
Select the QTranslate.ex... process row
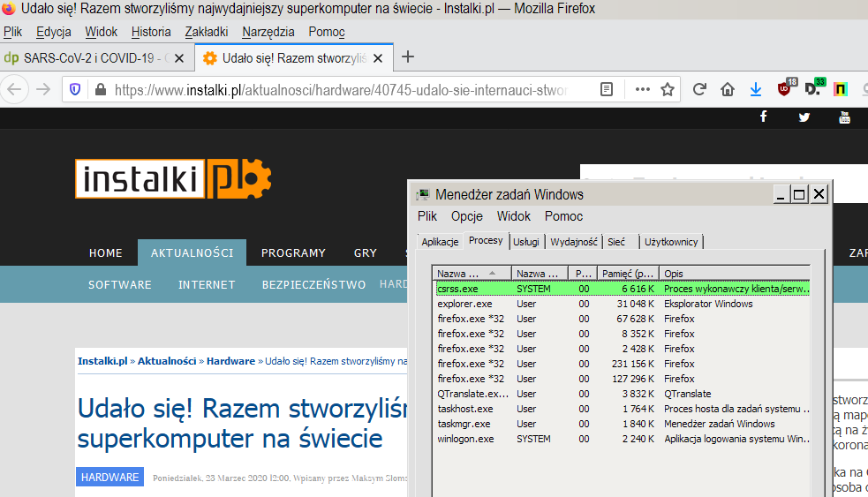[x=623, y=394]
